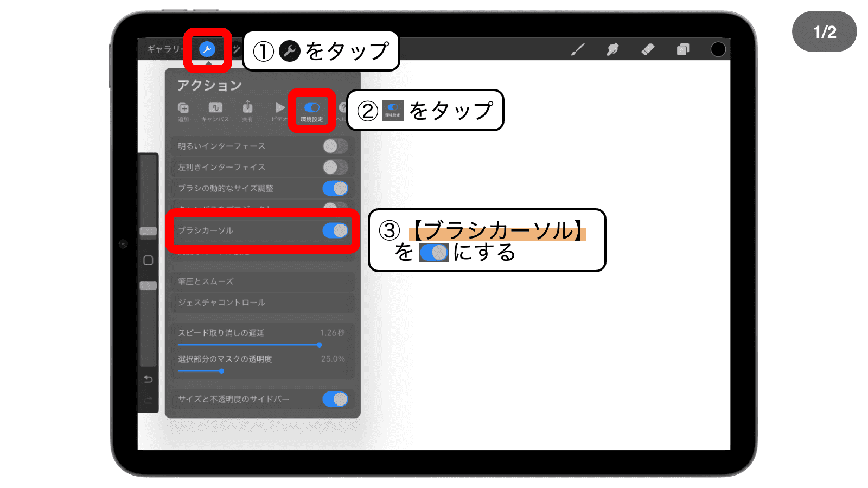Select the smudge tool icon
868x488 pixels.
[x=612, y=49]
